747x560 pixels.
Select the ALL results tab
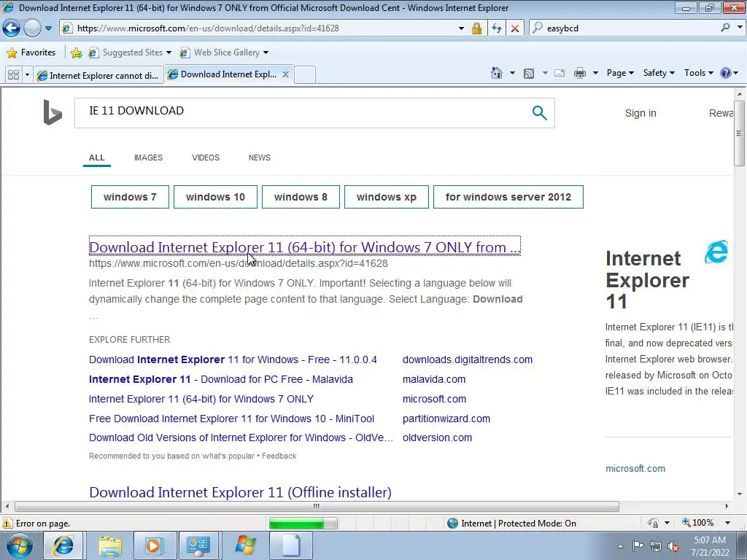pyautogui.click(x=97, y=157)
